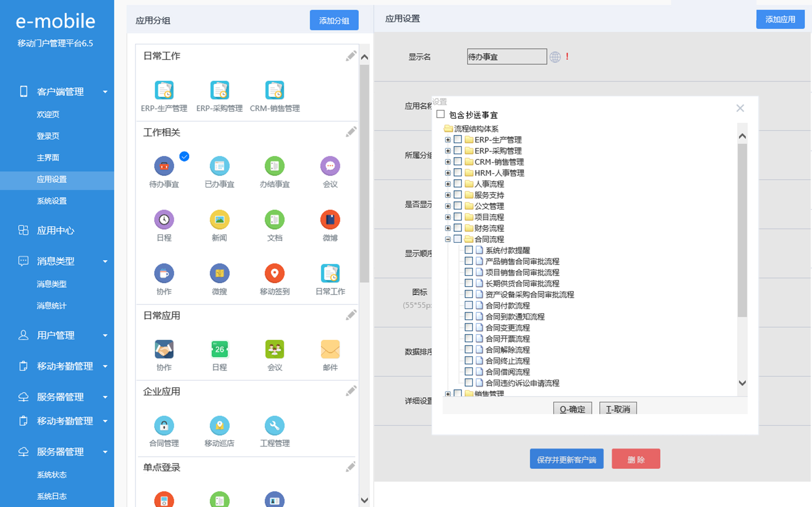Viewport: 812px width, 507px height.
Task: Click the 待办事宜 app icon
Action: point(164,166)
